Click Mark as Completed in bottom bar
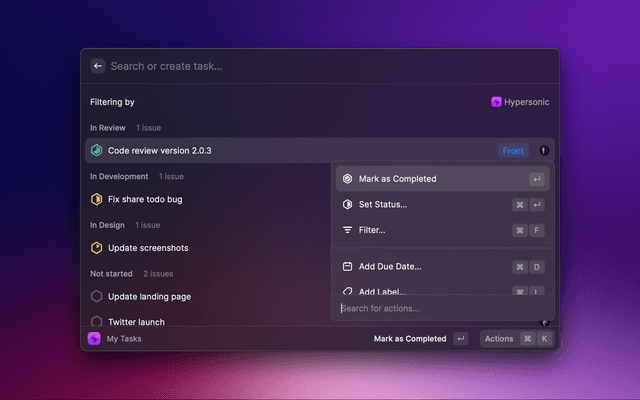Viewport: 640px width, 400px height. pyautogui.click(x=410, y=339)
